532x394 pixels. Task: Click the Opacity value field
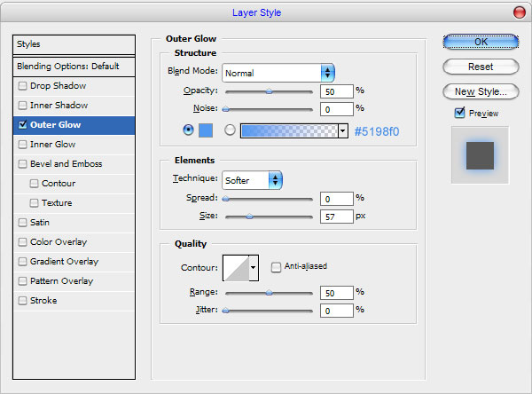click(x=337, y=91)
